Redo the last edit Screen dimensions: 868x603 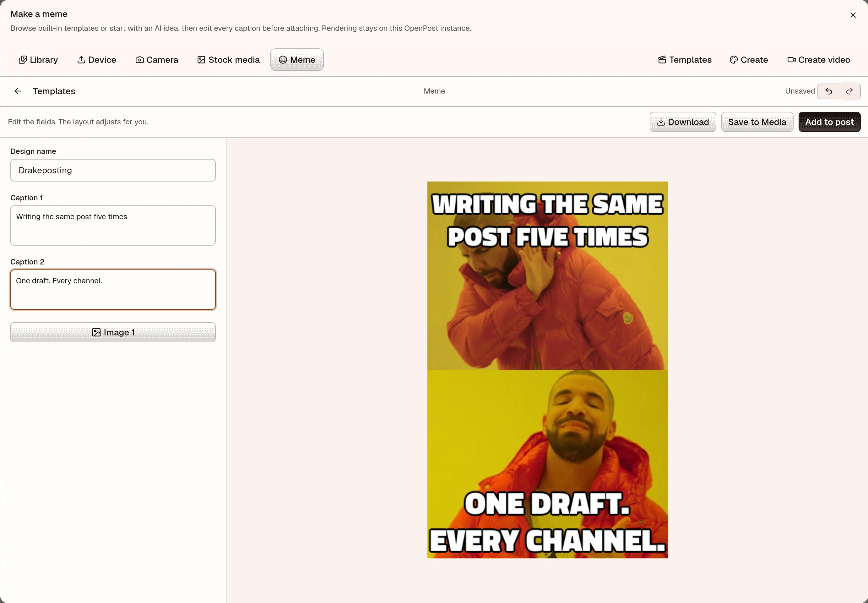click(x=849, y=91)
